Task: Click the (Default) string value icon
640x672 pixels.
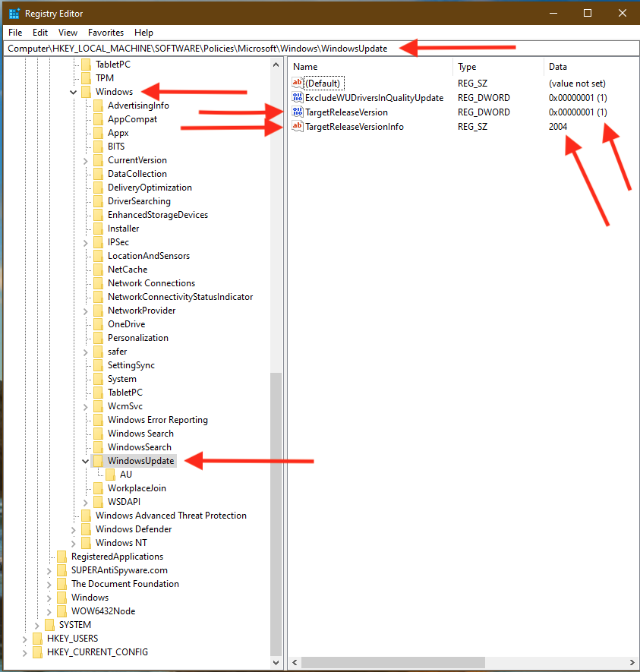Action: pos(298,83)
